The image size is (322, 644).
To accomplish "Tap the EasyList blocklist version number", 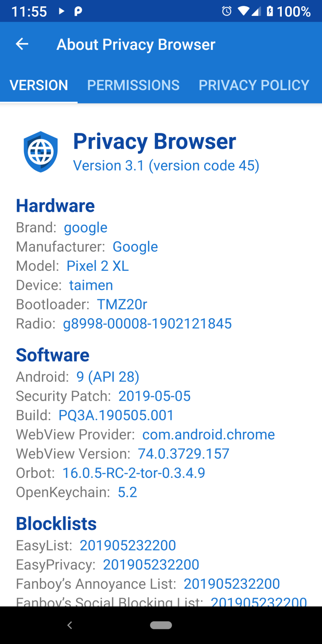I will tap(127, 545).
